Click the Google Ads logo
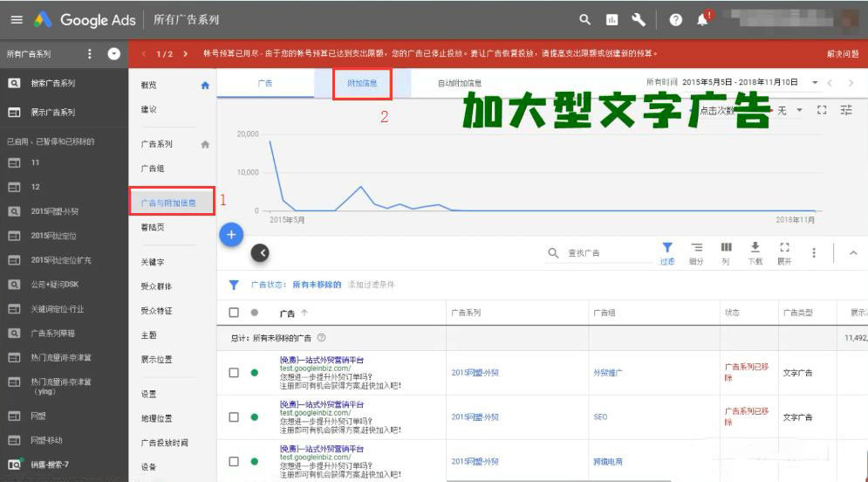Screen dimensions: 868x482 (85, 20)
